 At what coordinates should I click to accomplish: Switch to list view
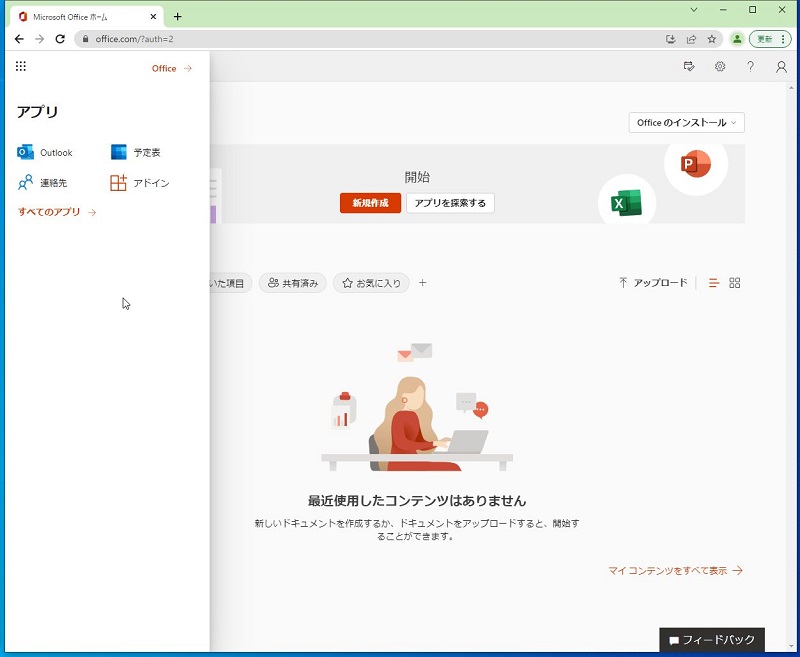[x=714, y=283]
